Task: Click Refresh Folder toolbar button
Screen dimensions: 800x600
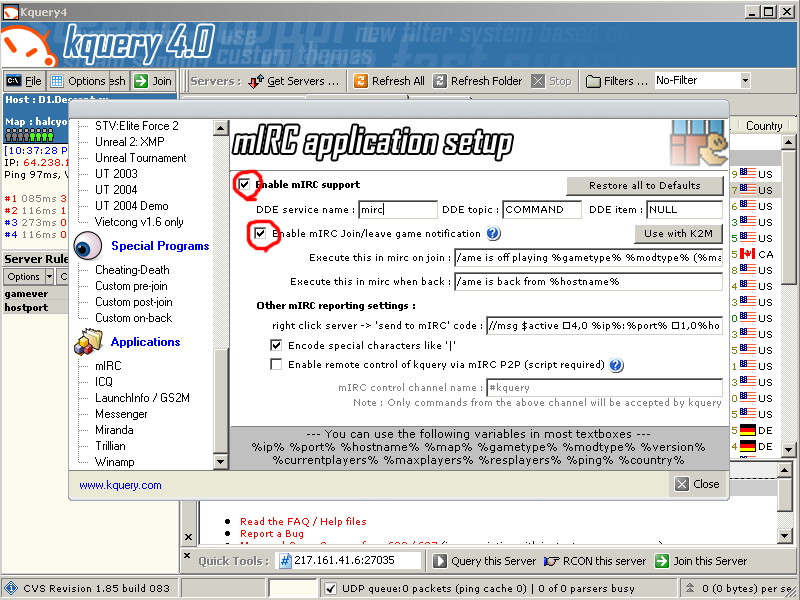Action: pyautogui.click(x=477, y=81)
